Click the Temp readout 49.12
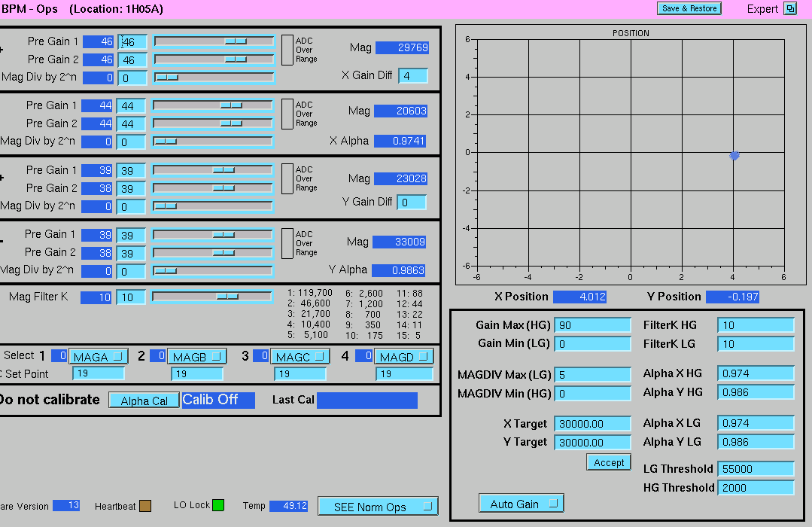The height and width of the screenshot is (527, 812). (x=288, y=506)
